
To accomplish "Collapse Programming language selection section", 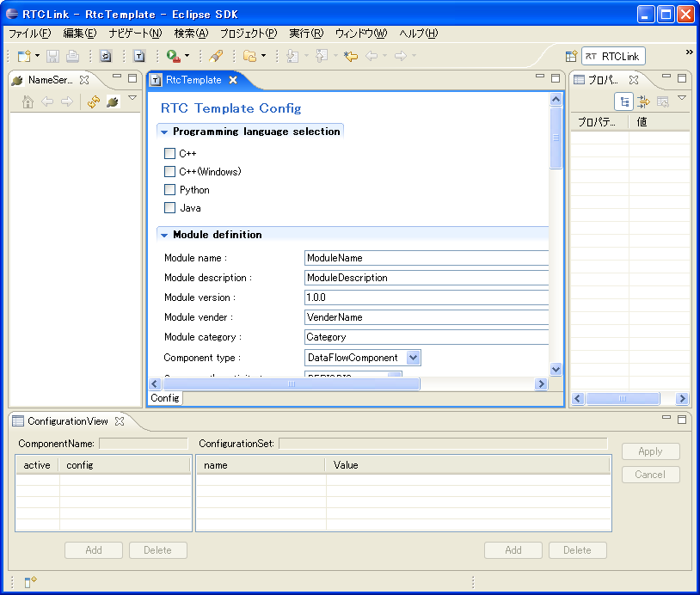I will 164,132.
